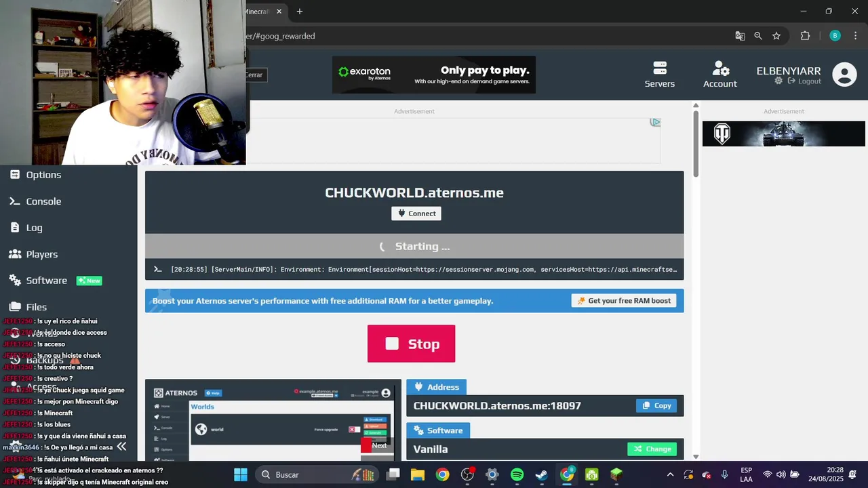Click the exaroton advertisement banner
Image resolution: width=868 pixels, height=488 pixels.
point(434,75)
